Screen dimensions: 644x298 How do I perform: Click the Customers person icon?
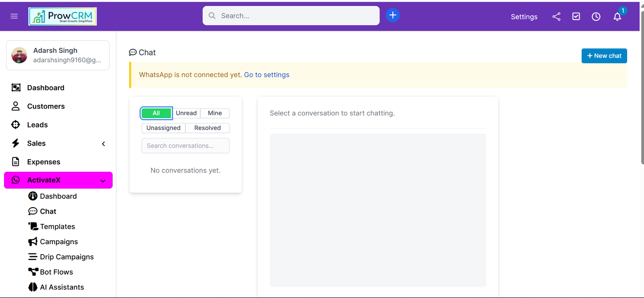click(16, 106)
